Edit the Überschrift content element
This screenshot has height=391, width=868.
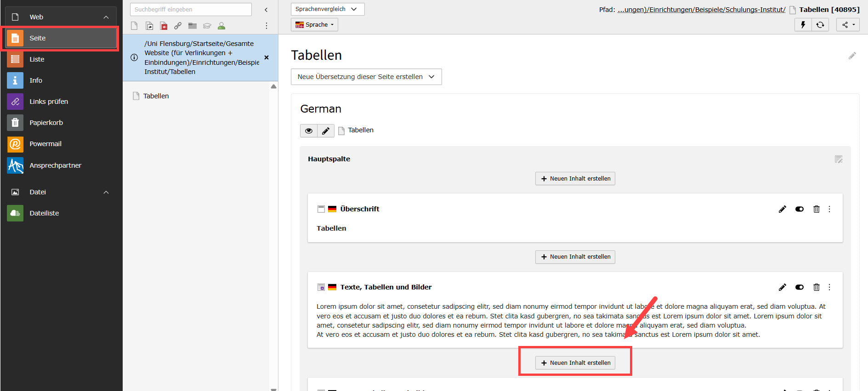pyautogui.click(x=782, y=209)
